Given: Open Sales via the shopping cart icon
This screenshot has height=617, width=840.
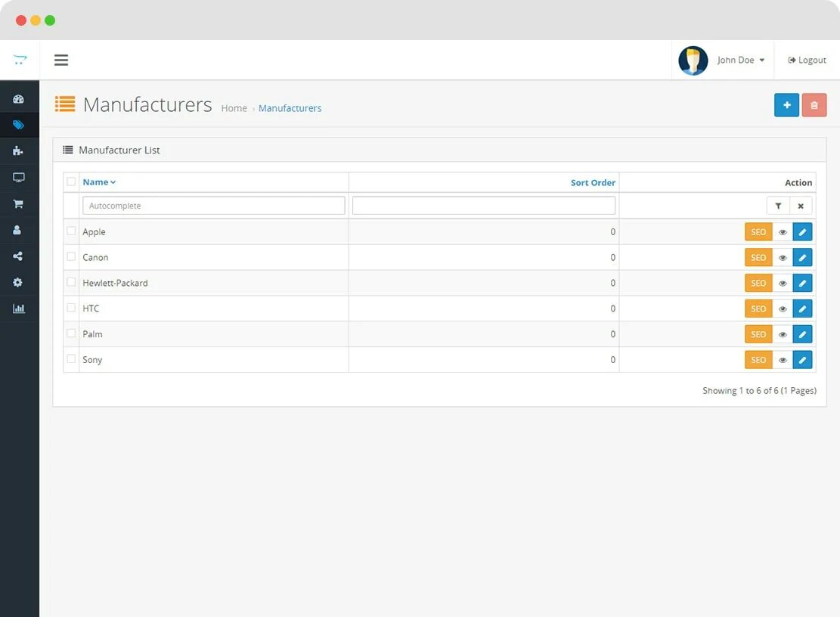Looking at the screenshot, I should 20,203.
